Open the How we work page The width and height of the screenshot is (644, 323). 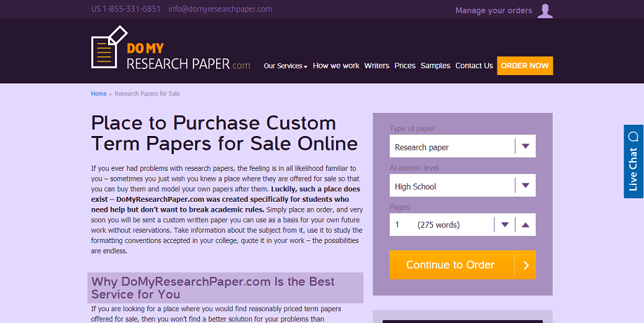(x=336, y=66)
